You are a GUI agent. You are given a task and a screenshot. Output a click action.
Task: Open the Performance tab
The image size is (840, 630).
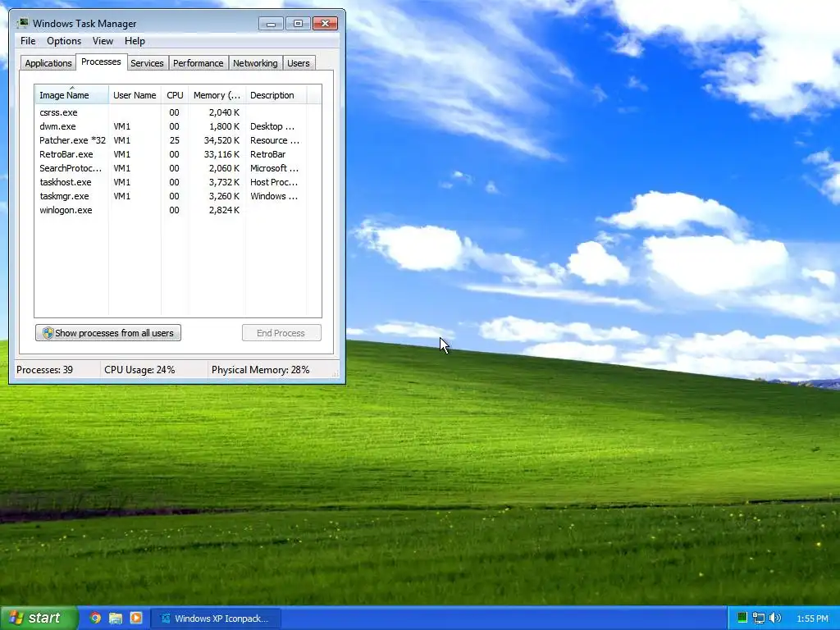(198, 63)
